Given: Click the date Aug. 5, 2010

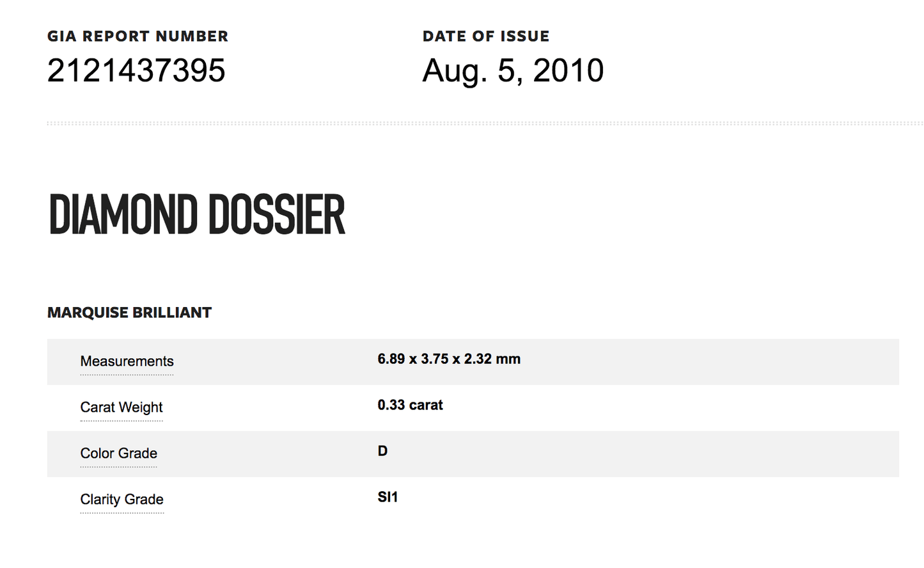Looking at the screenshot, I should tap(513, 71).
